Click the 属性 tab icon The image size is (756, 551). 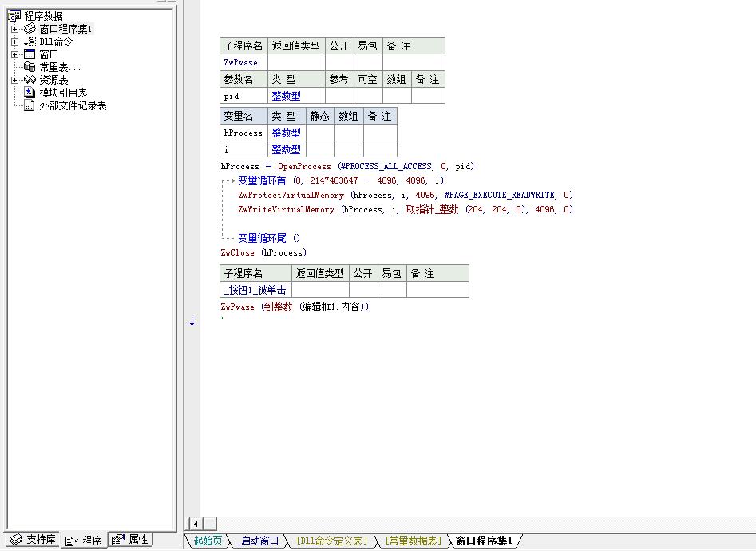(118, 539)
